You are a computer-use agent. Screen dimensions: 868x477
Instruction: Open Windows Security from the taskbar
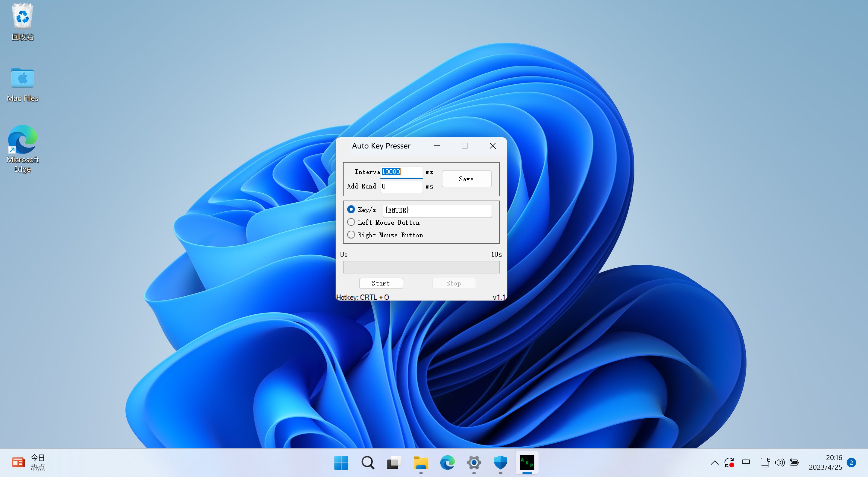coord(500,463)
